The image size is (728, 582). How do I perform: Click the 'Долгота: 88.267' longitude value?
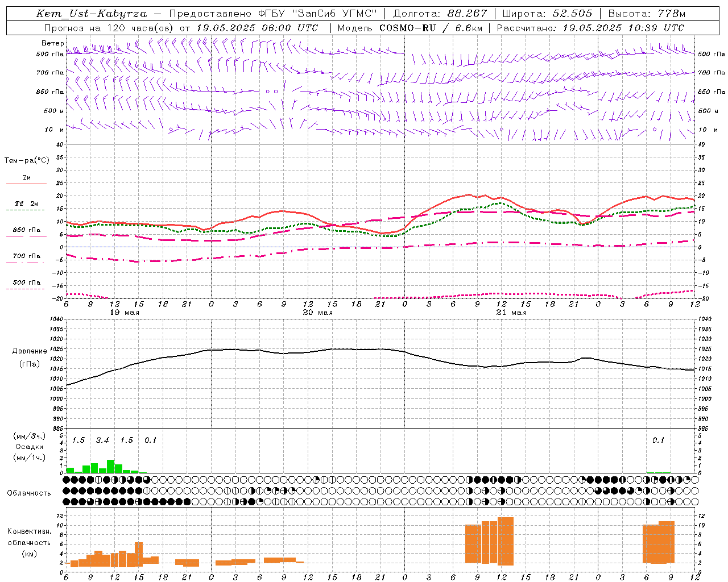click(x=440, y=14)
